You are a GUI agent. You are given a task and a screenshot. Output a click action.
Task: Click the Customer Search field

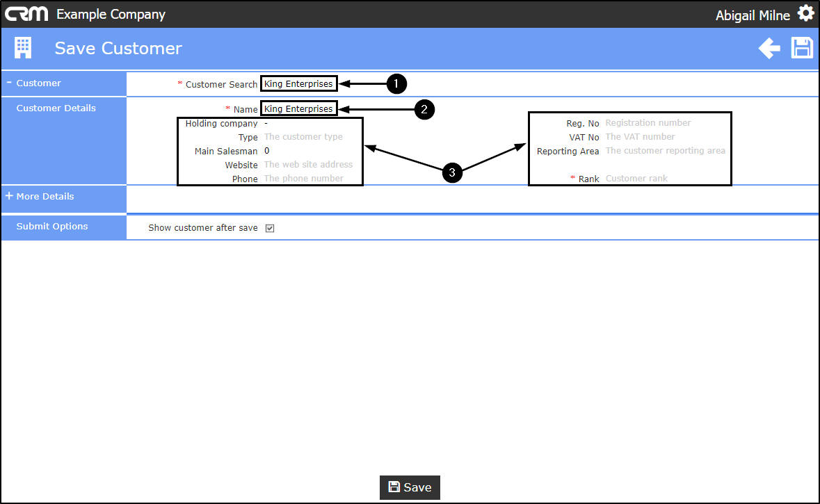(298, 83)
